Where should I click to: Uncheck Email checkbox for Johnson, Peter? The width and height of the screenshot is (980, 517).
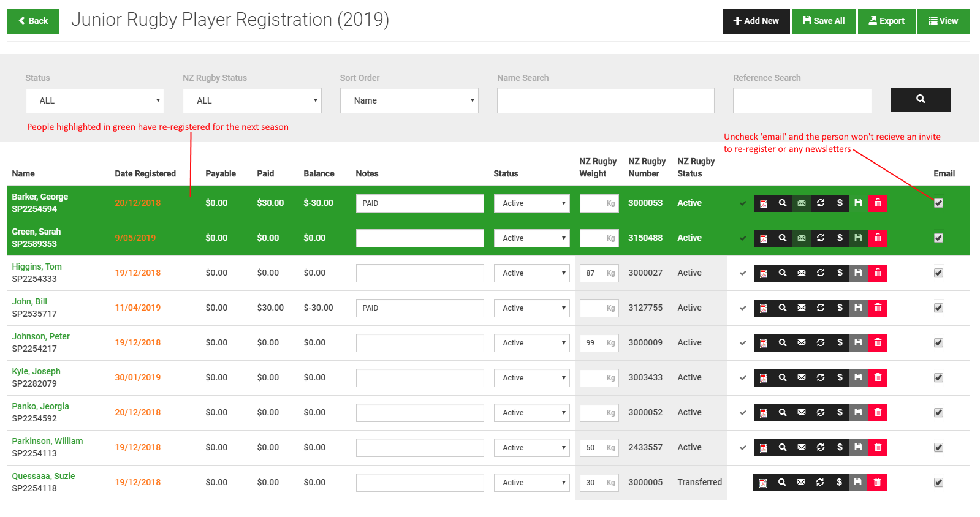[x=938, y=343]
